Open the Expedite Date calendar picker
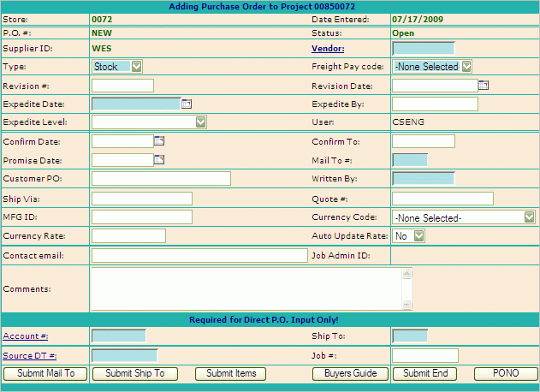The height and width of the screenshot is (392, 540). (187, 104)
